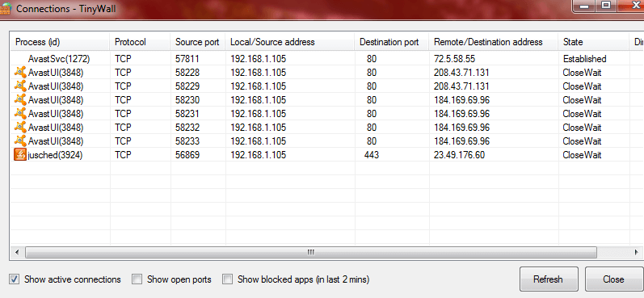Screen dimensions: 644x298
Task: Sort by the Protocol column header
Action: [140, 42]
